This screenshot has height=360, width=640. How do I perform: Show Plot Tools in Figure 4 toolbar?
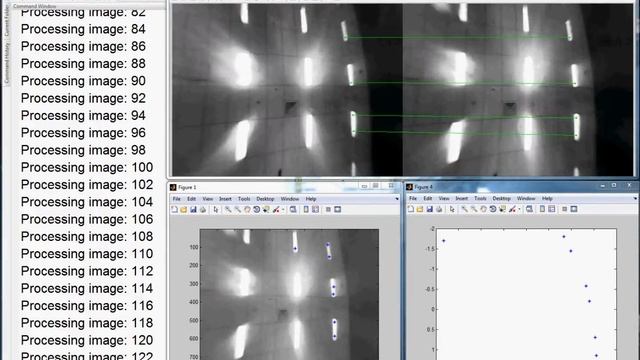tap(574, 209)
